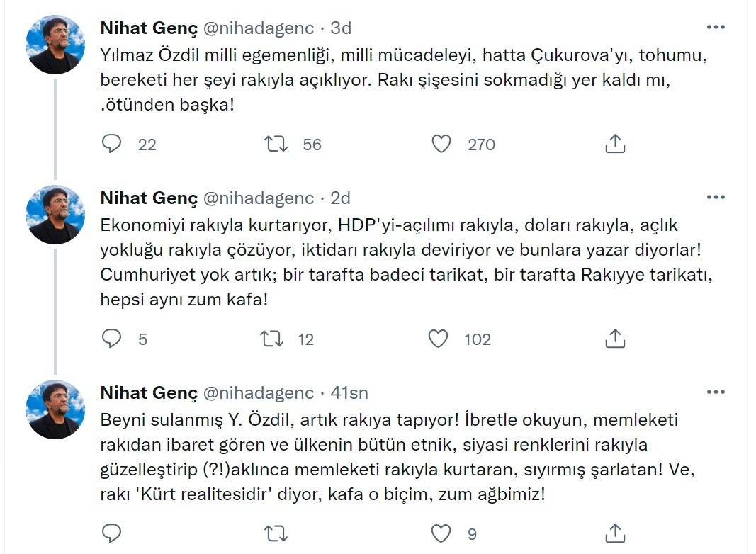The image size is (756, 554).
Task: Open the 41sn timestamp link
Action: click(349, 392)
